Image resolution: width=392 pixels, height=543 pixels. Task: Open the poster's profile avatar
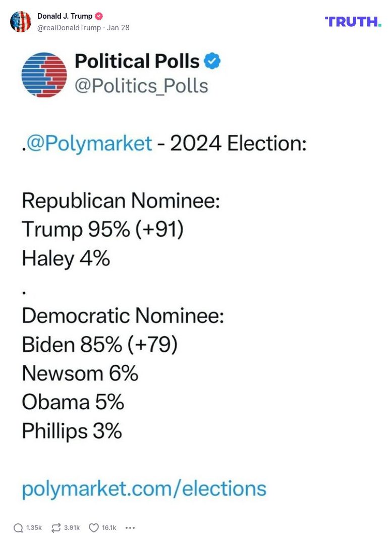pos(21,22)
